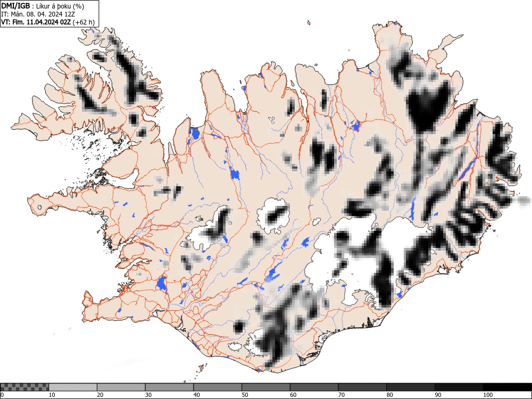Select the 10–20 % light gray legend swatch
The image size is (532, 399).
(x=73, y=387)
